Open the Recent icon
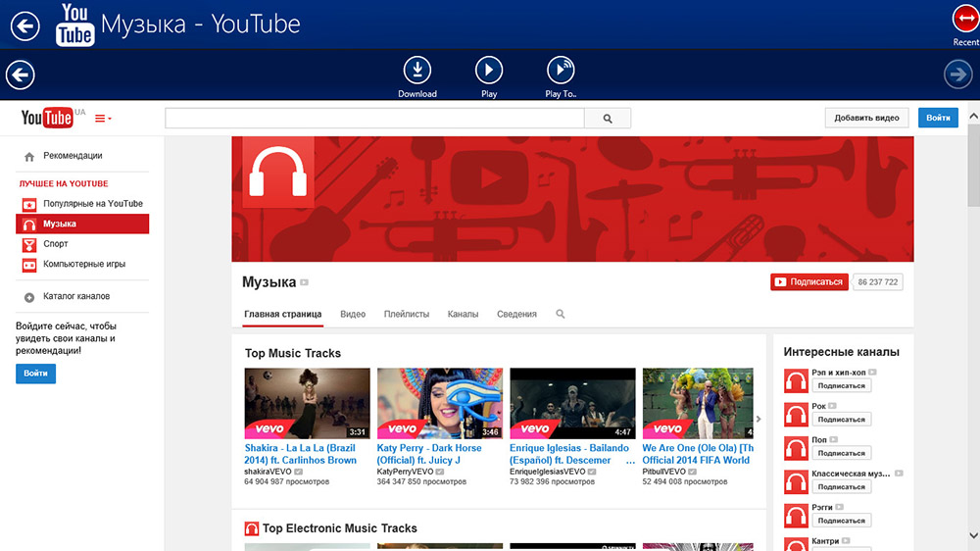This screenshot has height=551, width=980. 965,19
